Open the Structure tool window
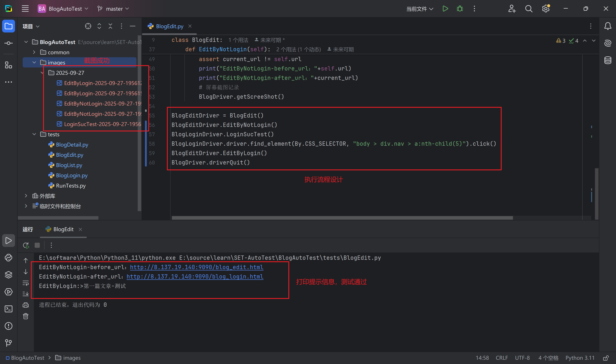Image resolution: width=616 pixels, height=364 pixels. coord(9,65)
